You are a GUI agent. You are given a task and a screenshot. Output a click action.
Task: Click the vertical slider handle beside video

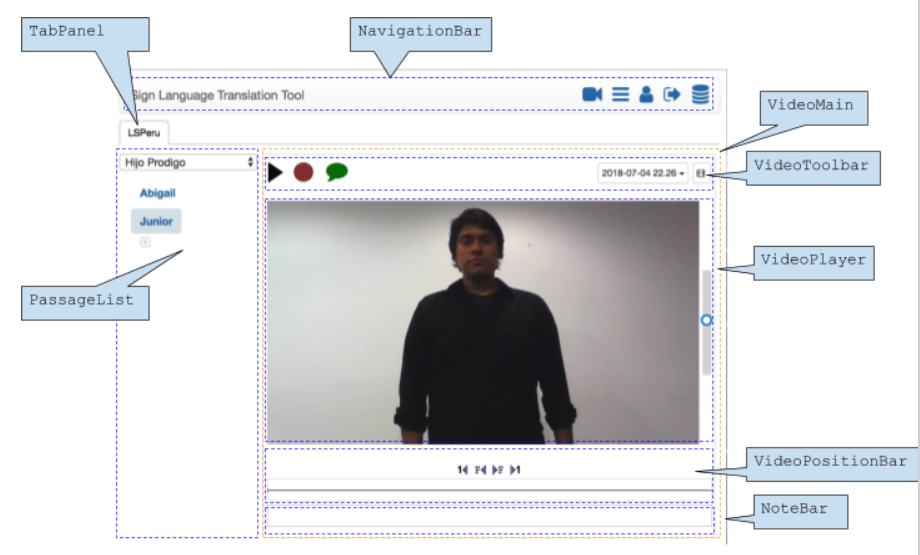(x=706, y=320)
